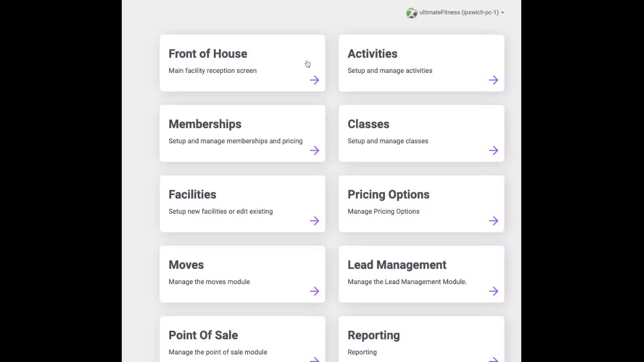Click 'Manage the Lead Management Module.' description

(x=407, y=282)
